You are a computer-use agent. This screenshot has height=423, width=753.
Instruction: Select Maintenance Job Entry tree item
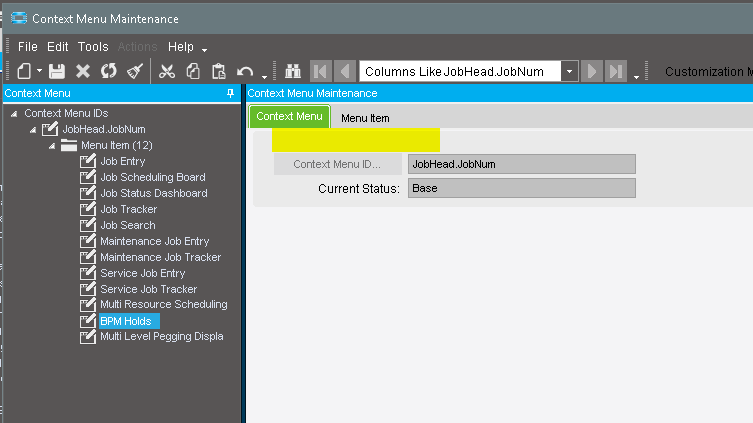click(155, 241)
